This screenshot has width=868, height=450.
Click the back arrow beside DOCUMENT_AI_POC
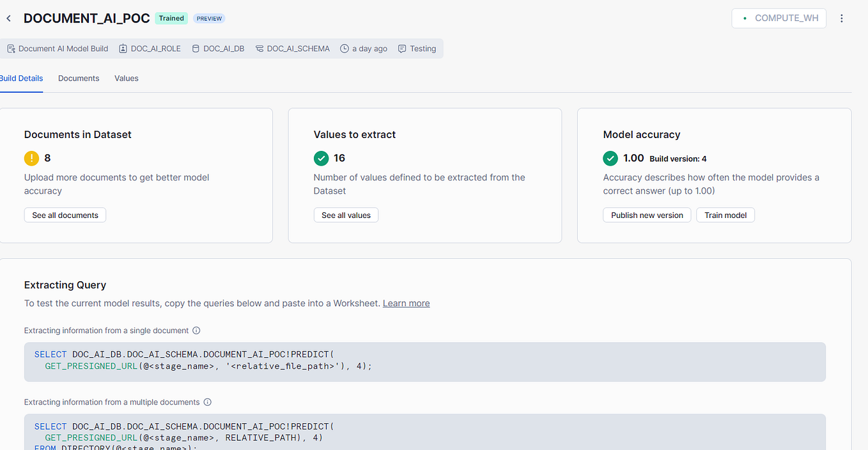pyautogui.click(x=8, y=18)
